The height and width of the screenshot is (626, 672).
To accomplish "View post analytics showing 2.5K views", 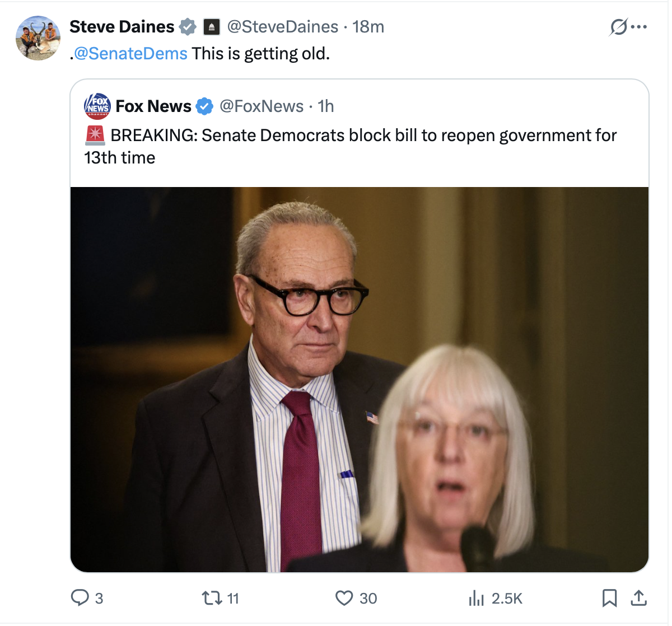I will click(476, 598).
